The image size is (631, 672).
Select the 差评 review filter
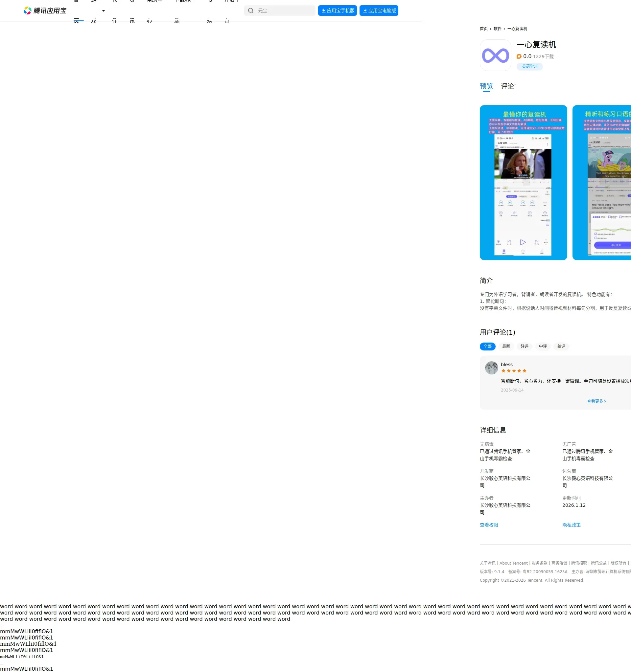point(561,347)
